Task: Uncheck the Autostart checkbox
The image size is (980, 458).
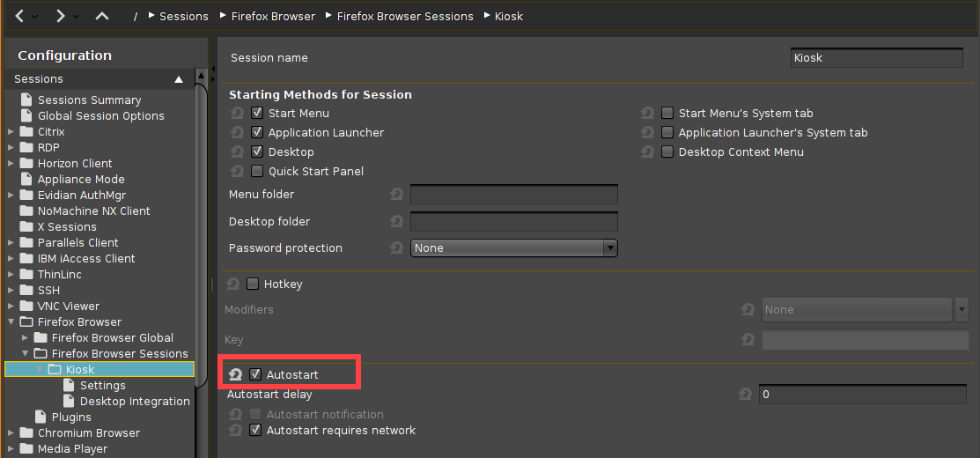Action: click(255, 374)
